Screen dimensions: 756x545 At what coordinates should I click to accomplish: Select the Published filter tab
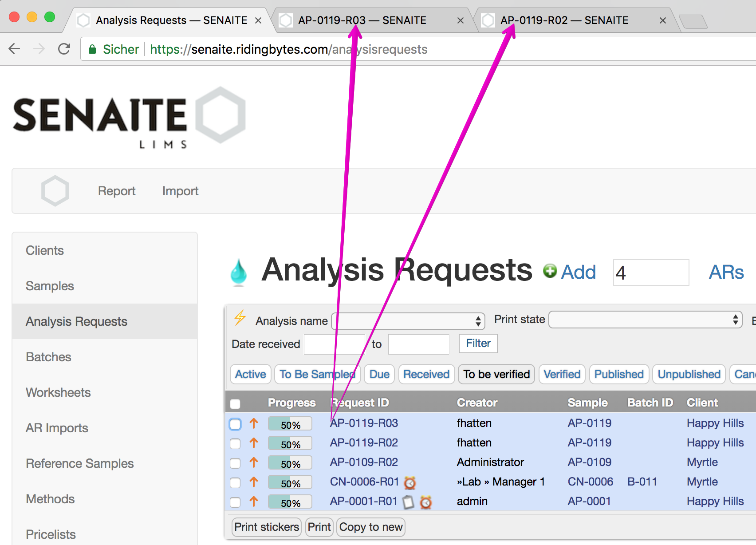[619, 374]
